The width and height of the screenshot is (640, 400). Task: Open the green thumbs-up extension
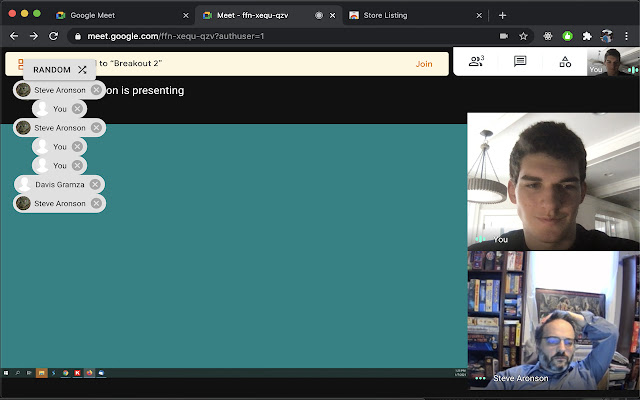pyautogui.click(x=567, y=36)
